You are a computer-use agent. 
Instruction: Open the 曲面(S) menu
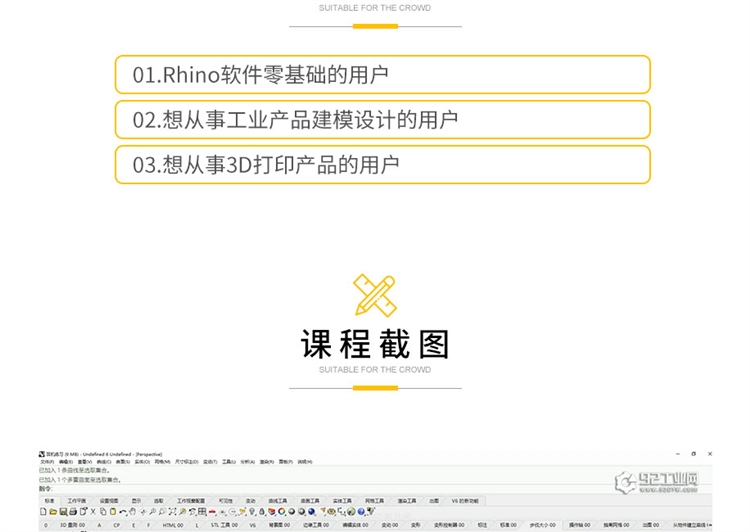tap(123, 462)
